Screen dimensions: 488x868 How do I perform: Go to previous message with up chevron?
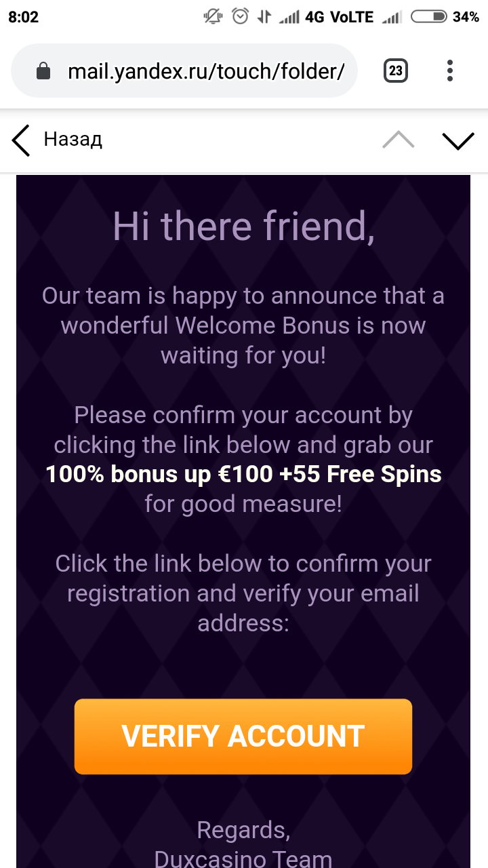[398, 140]
